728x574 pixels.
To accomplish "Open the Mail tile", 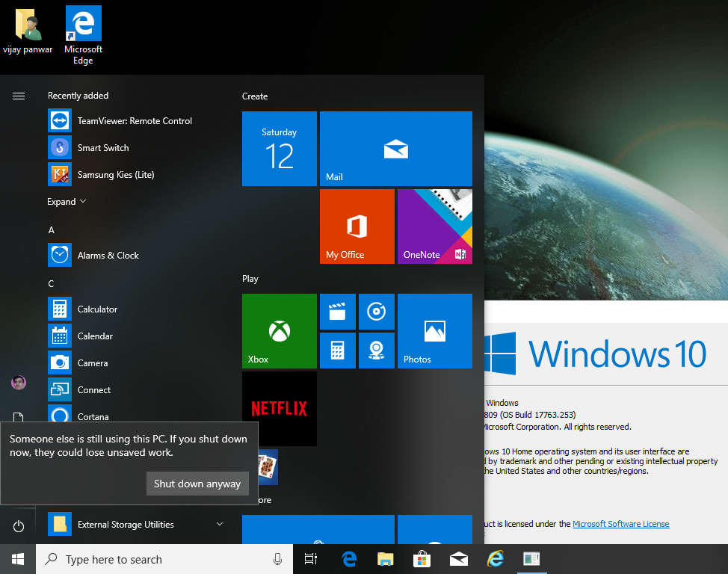I will (x=395, y=149).
